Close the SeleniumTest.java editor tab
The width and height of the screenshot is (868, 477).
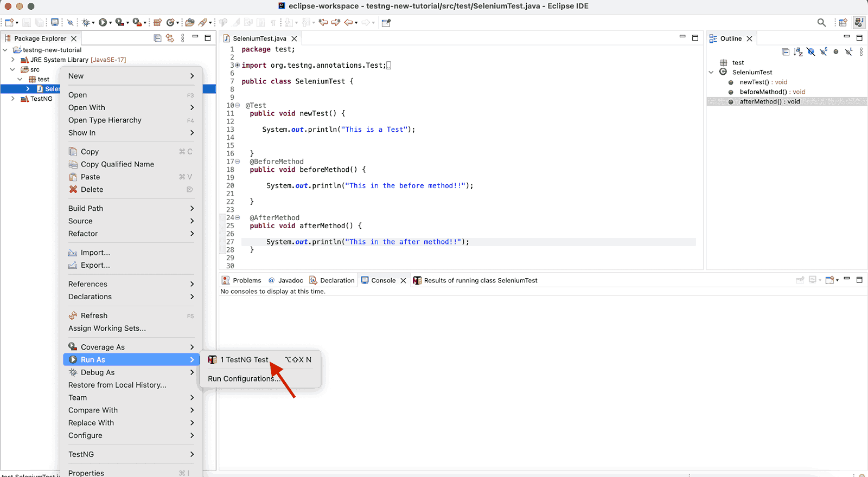click(294, 38)
